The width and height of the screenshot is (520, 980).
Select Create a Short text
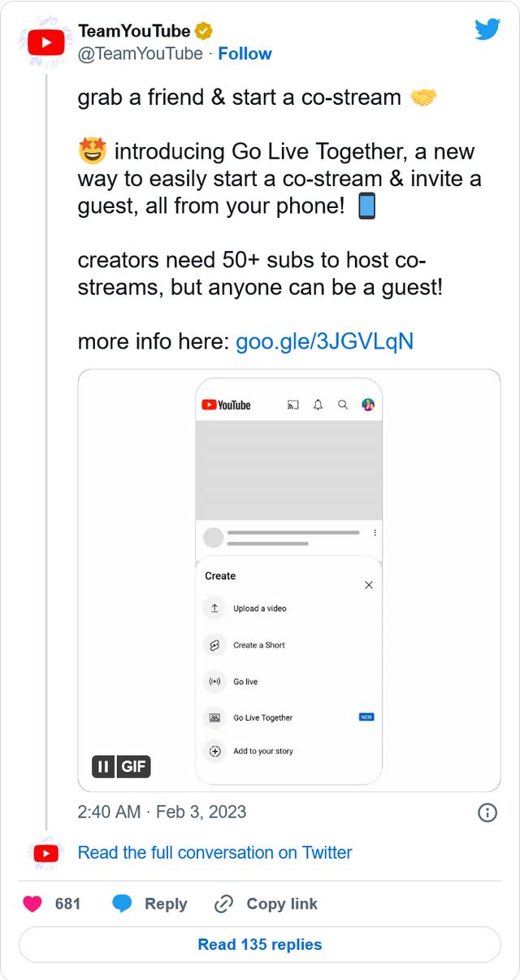(259, 645)
